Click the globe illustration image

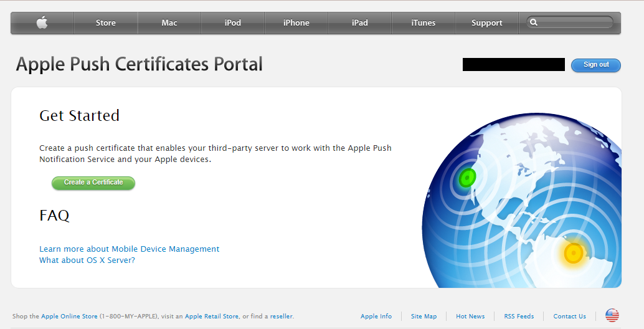(x=521, y=200)
